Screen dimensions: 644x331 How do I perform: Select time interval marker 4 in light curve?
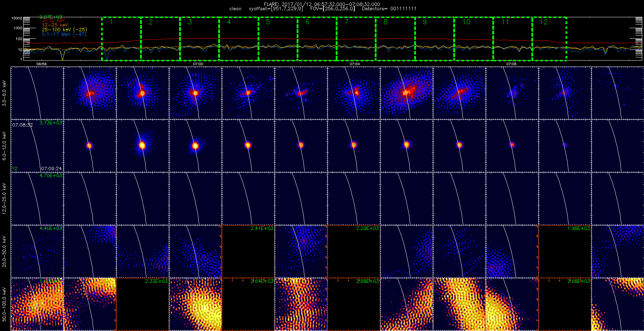(x=229, y=22)
